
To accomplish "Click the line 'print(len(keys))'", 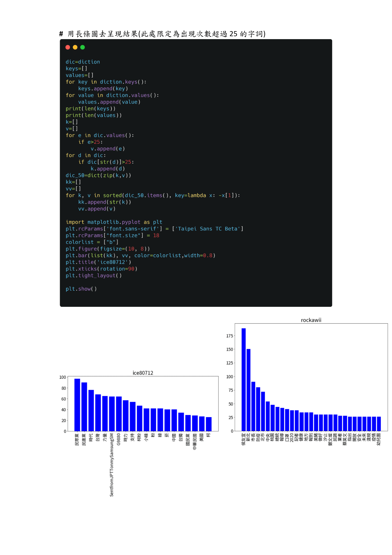I will pyautogui.click(x=91, y=109).
